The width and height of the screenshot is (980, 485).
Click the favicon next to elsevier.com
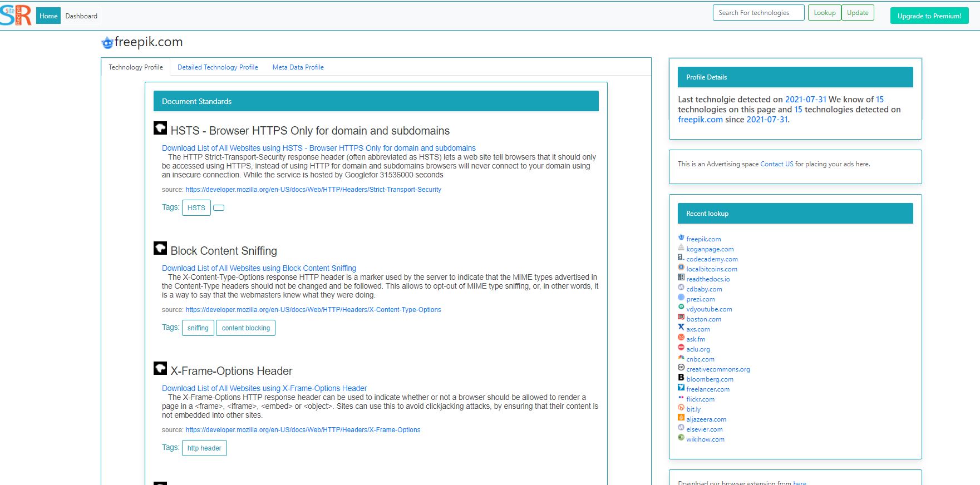click(x=681, y=428)
